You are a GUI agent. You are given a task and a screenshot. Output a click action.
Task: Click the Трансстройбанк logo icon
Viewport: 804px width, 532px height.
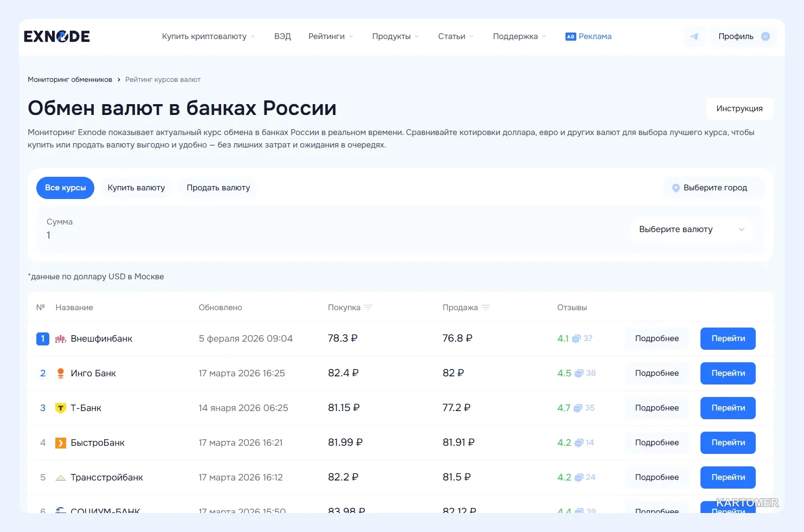(61, 478)
